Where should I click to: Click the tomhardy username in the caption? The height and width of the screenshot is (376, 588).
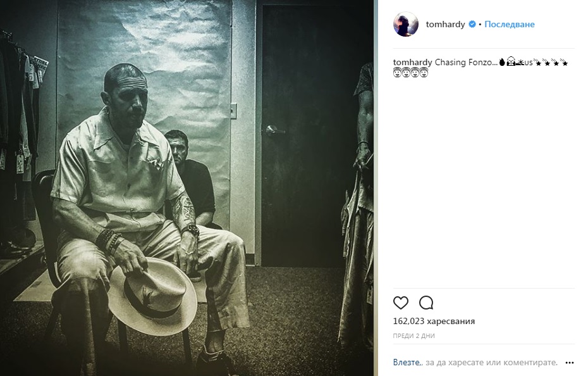tap(413, 63)
